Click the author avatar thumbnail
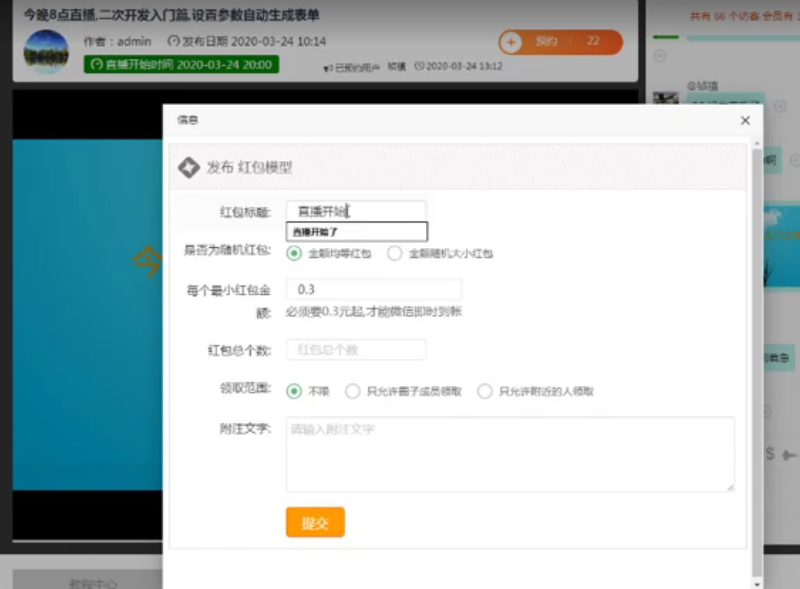Viewport: 800px width, 589px height. point(46,52)
